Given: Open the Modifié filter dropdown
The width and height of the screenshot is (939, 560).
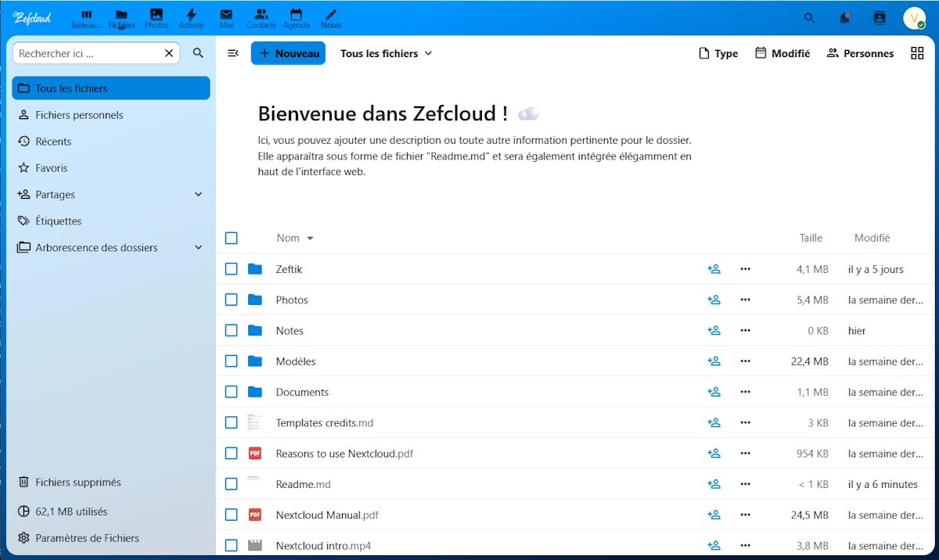Looking at the screenshot, I should click(782, 53).
